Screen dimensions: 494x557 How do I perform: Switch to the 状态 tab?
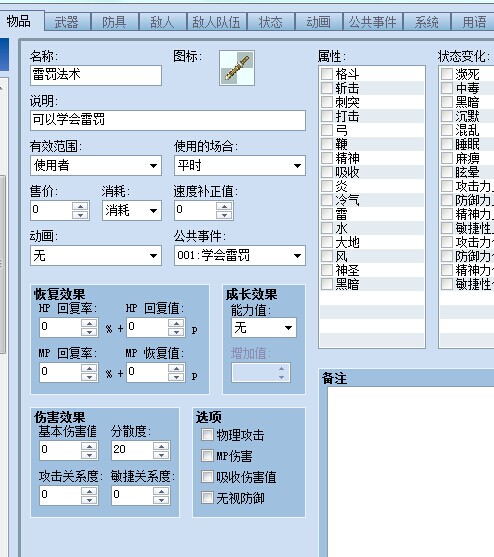click(271, 22)
